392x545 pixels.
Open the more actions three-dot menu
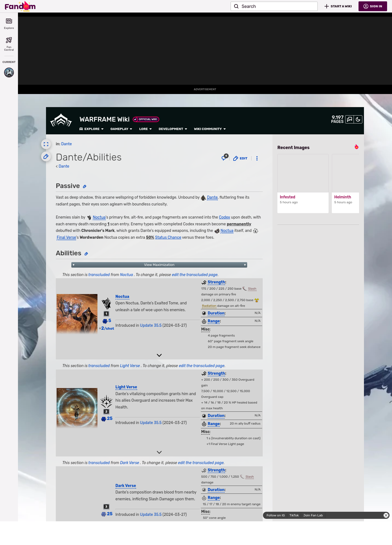(x=257, y=158)
